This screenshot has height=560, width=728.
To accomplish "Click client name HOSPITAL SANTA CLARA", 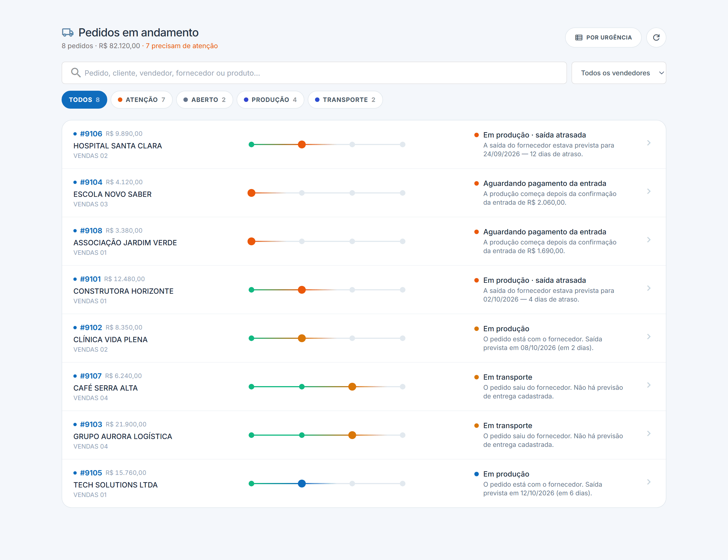I will (x=118, y=146).
